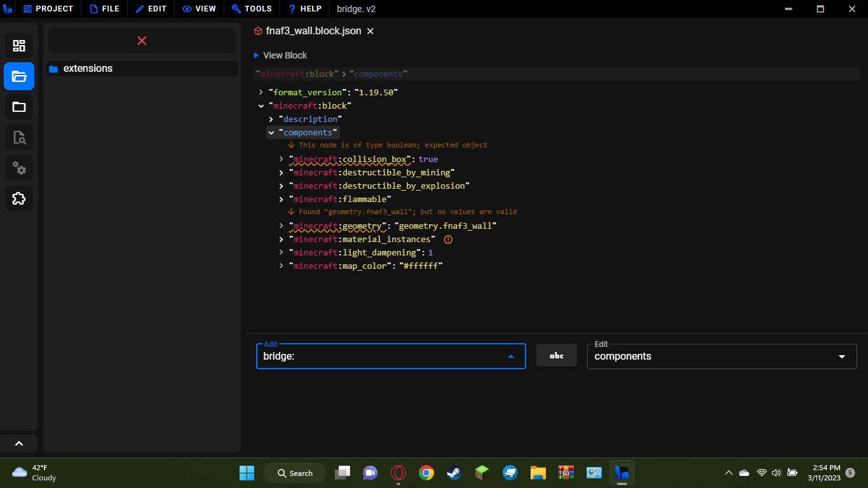
Task: Launch Minecraft from the taskbar
Action: point(481,473)
